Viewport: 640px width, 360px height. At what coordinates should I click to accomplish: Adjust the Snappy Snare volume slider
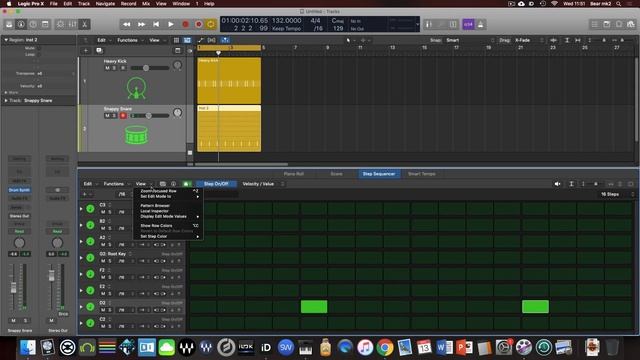click(x=150, y=116)
